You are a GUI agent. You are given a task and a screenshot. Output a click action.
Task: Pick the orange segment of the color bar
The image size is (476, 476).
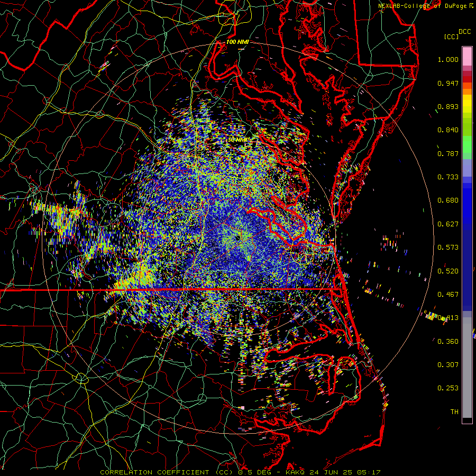467,89
